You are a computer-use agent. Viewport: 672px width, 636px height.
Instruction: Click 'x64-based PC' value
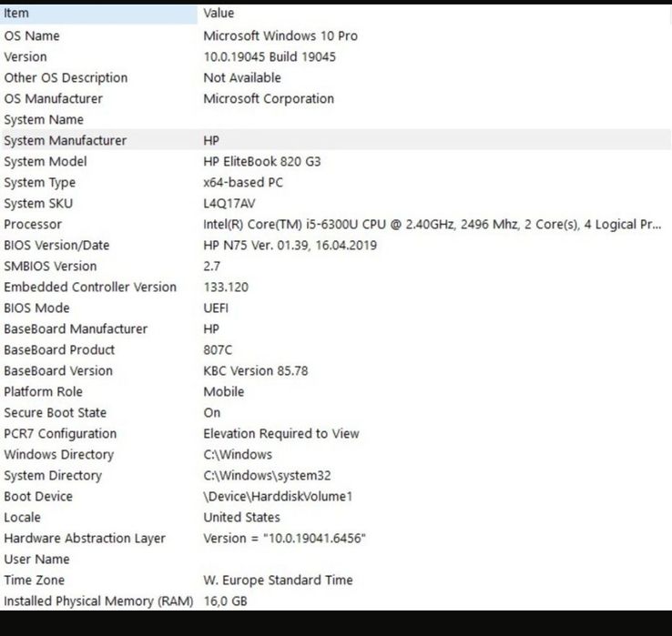coord(243,183)
